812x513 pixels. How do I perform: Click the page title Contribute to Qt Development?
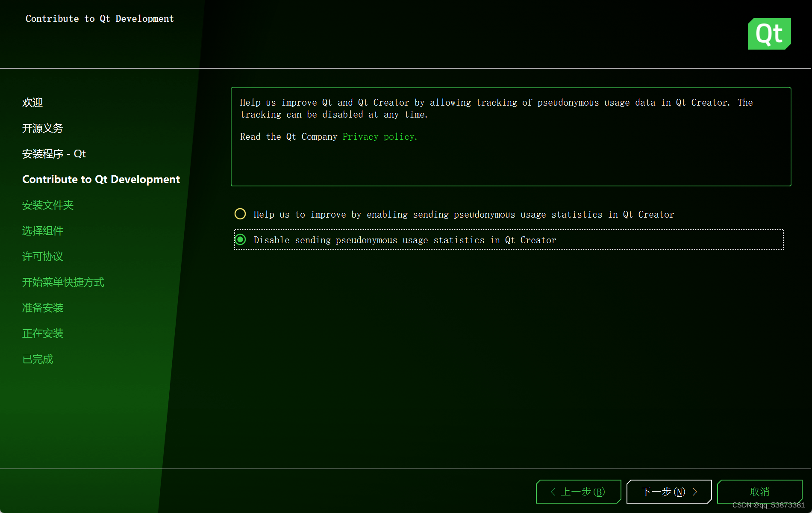point(100,19)
